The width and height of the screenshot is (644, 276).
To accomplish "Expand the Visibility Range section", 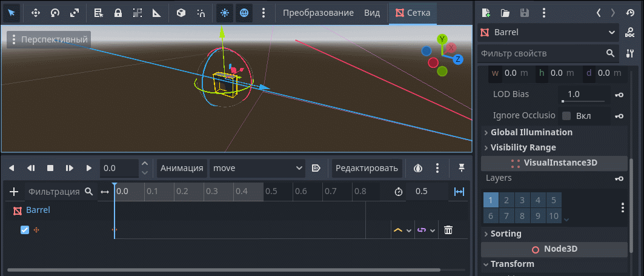I will [522, 147].
